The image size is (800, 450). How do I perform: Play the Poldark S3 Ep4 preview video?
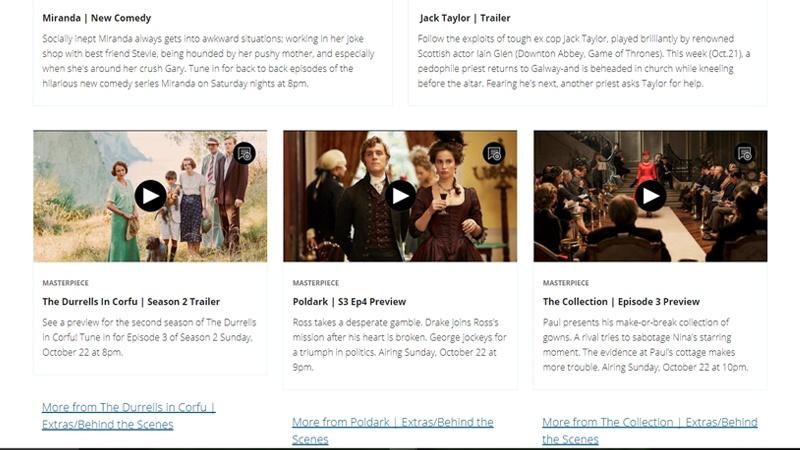(x=400, y=196)
